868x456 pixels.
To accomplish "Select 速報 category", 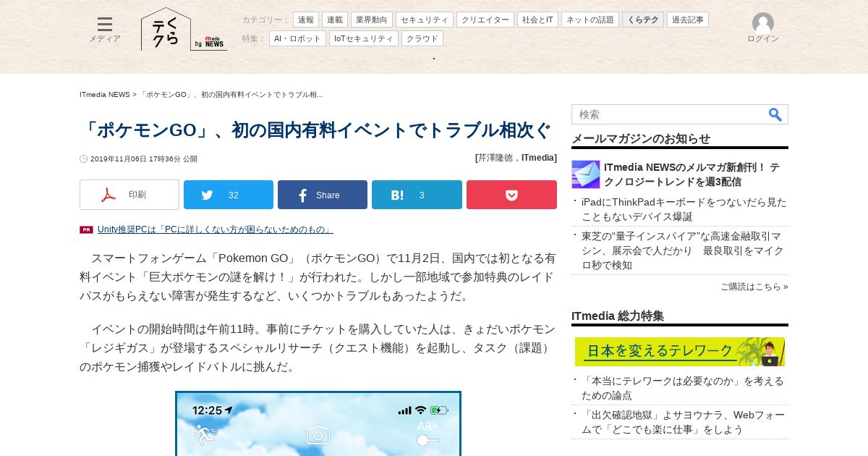I will [x=306, y=20].
